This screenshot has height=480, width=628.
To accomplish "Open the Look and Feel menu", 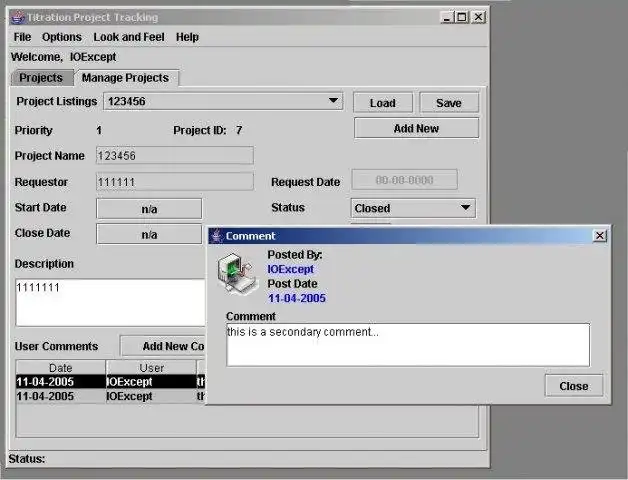I will 129,37.
